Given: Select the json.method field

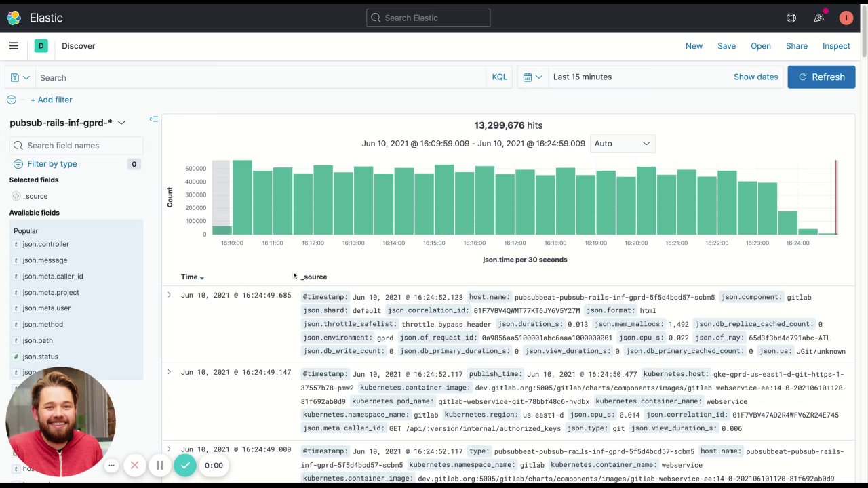Looking at the screenshot, I should pyautogui.click(x=43, y=325).
